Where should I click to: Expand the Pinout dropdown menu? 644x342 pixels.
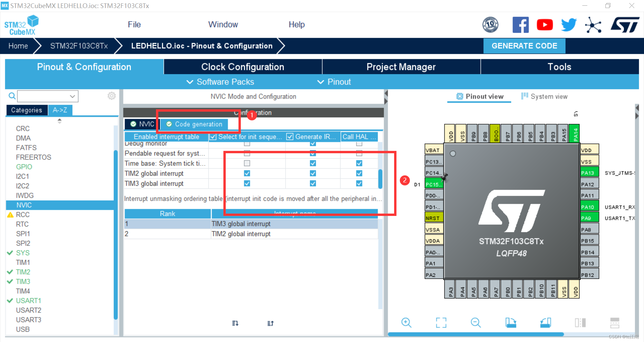(x=334, y=82)
